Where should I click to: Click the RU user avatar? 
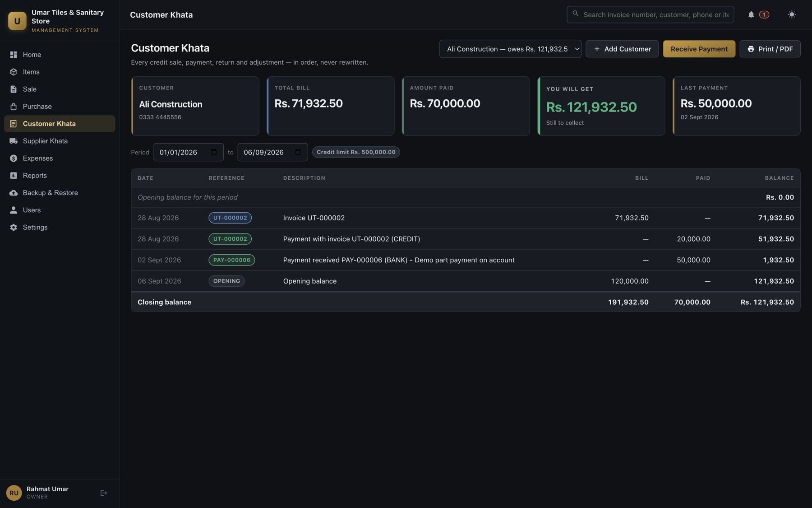pos(14,493)
